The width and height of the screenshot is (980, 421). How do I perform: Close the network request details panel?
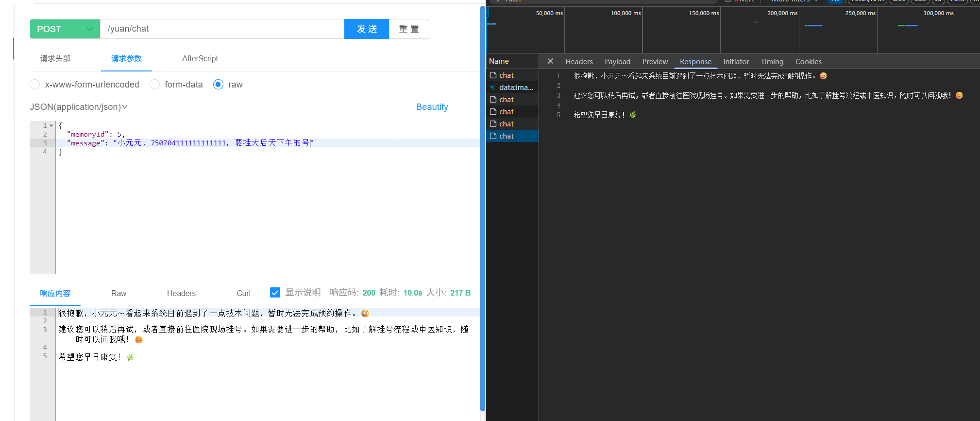tap(550, 61)
